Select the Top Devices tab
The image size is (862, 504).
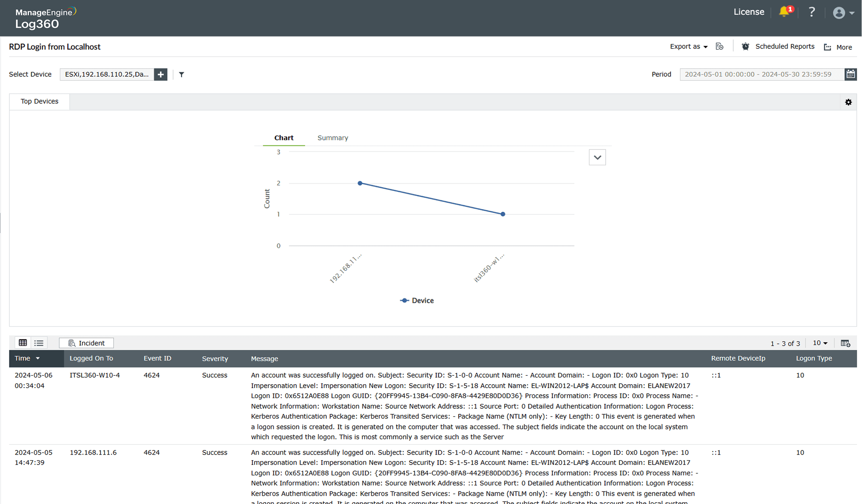[x=39, y=101]
